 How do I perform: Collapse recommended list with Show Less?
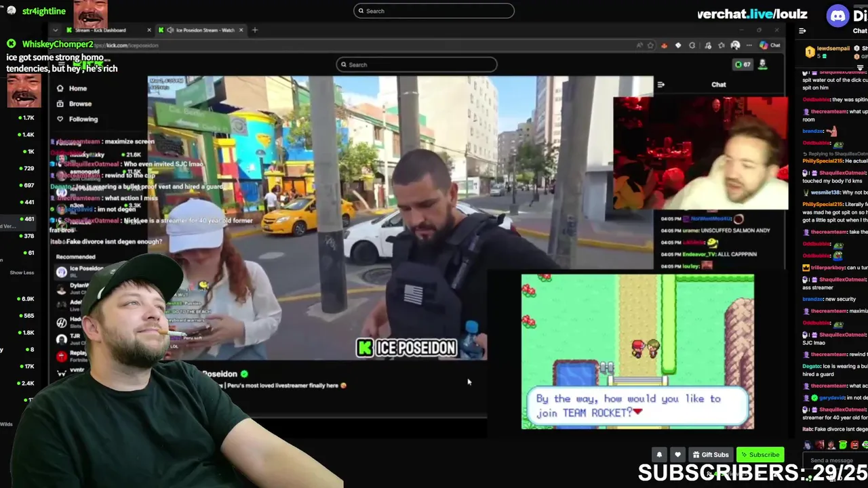coord(22,272)
